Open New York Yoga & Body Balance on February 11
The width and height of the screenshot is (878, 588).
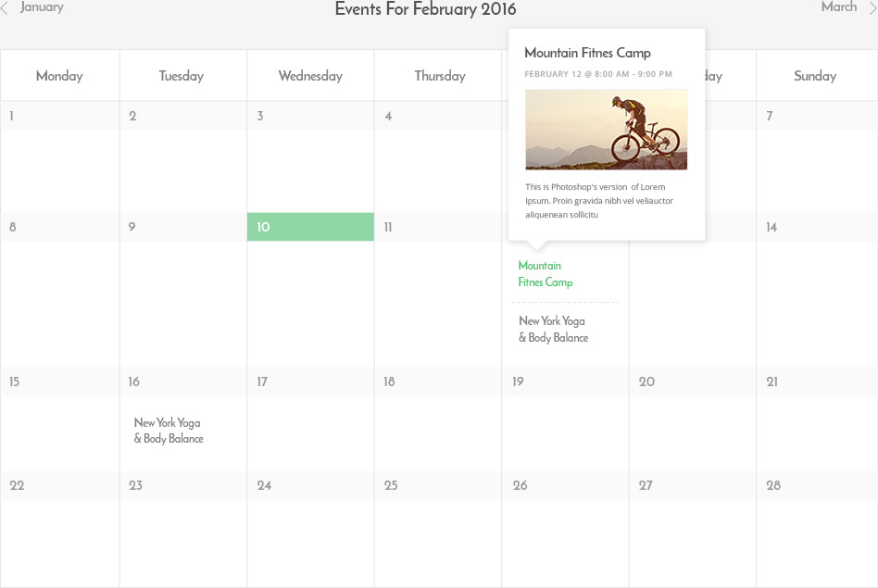tap(551, 329)
